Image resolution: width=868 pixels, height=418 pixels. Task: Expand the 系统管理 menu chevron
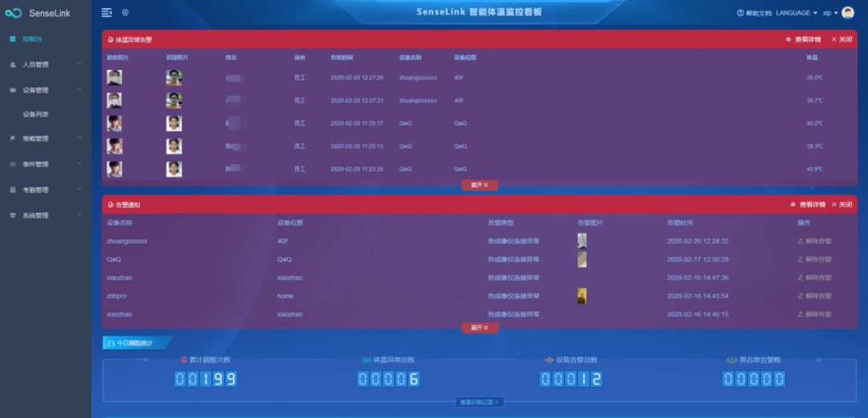tap(80, 215)
